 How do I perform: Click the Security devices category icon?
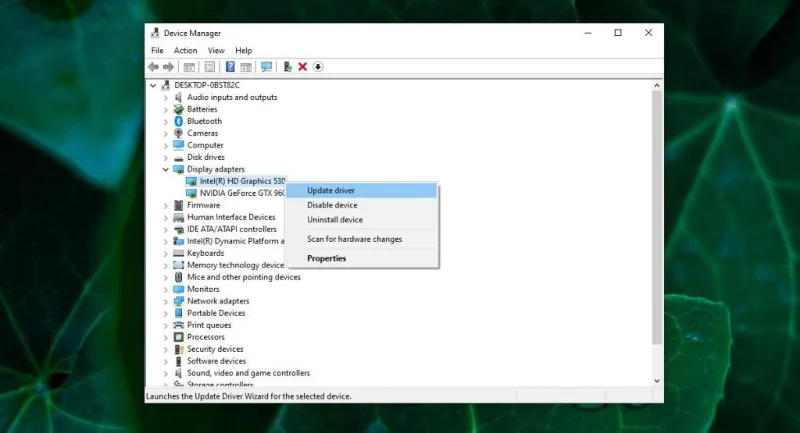click(x=179, y=349)
